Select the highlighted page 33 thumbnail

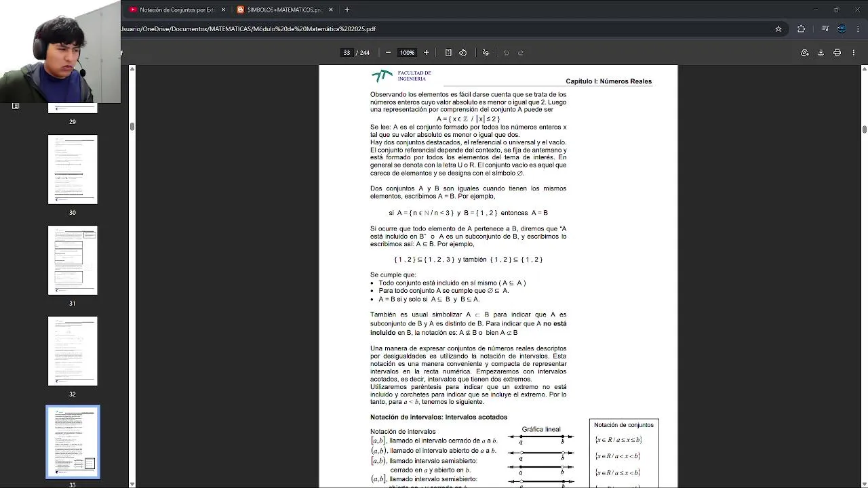pyautogui.click(x=73, y=442)
